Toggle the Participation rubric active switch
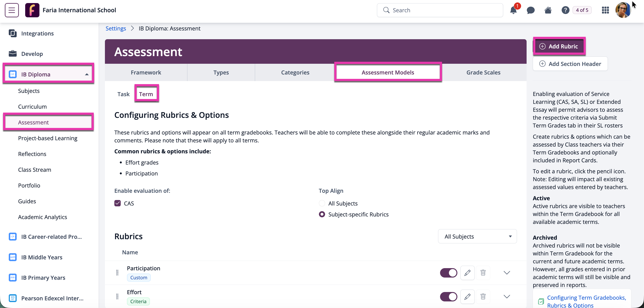 (x=449, y=273)
